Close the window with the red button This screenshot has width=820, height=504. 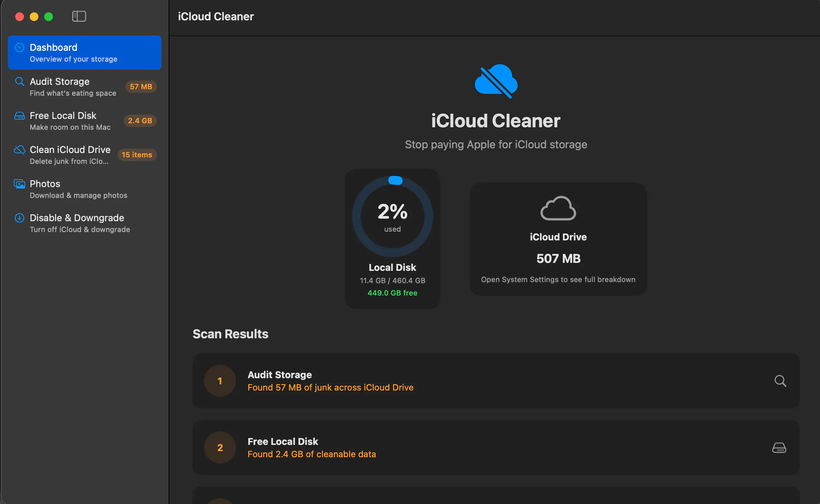20,17
